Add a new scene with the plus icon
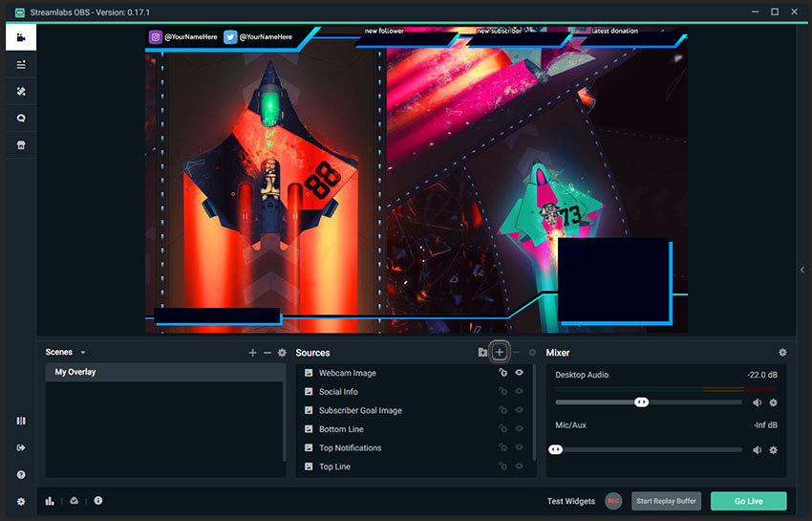The width and height of the screenshot is (812, 521). click(x=252, y=353)
